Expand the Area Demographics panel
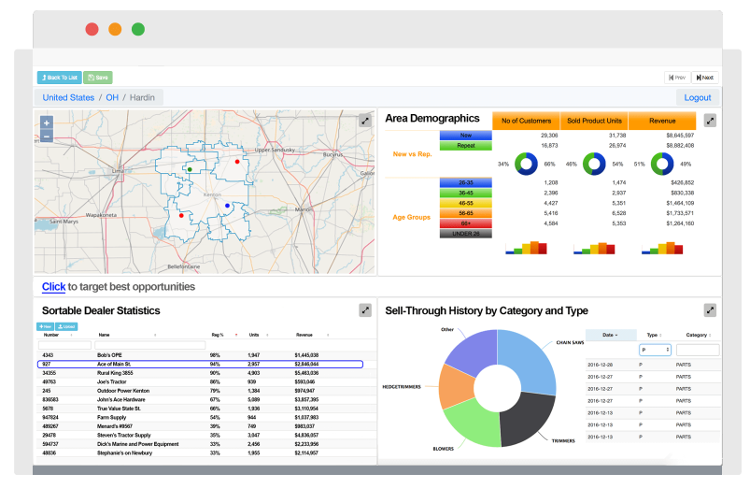The width and height of the screenshot is (750, 481). (x=710, y=121)
